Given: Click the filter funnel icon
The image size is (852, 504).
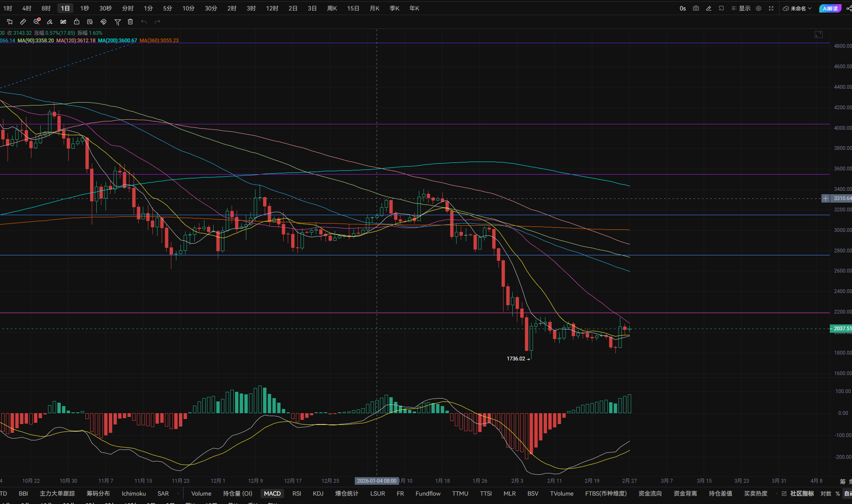Looking at the screenshot, I should [x=118, y=22].
